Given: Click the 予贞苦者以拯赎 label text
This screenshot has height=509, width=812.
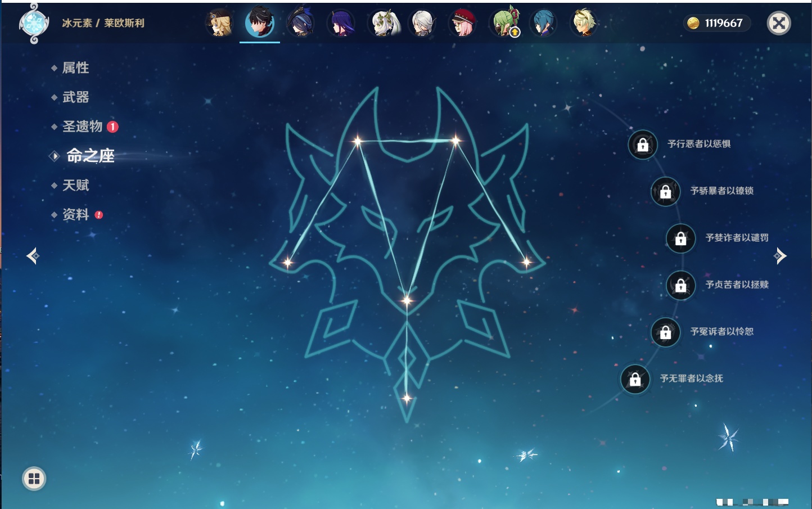Looking at the screenshot, I should (x=737, y=285).
